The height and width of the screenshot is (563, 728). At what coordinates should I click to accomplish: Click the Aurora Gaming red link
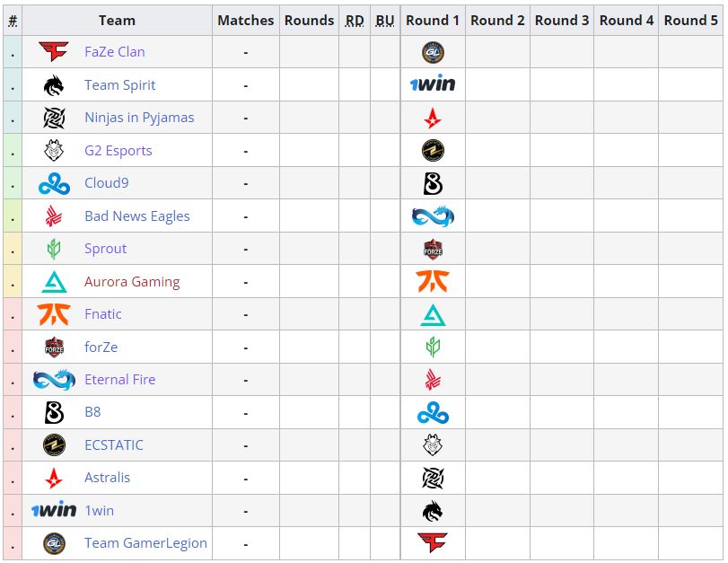132,282
